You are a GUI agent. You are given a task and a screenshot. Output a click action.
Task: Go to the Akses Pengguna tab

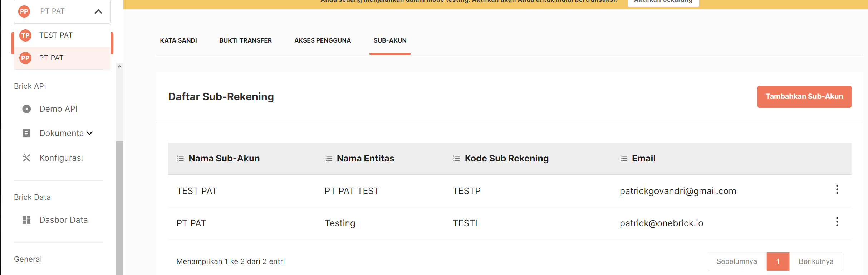coord(323,40)
